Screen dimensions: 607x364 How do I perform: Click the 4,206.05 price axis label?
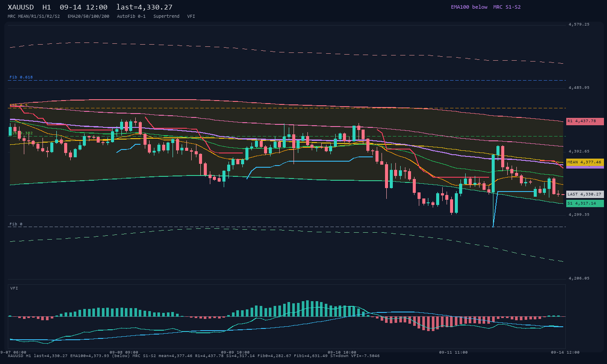tap(579, 278)
